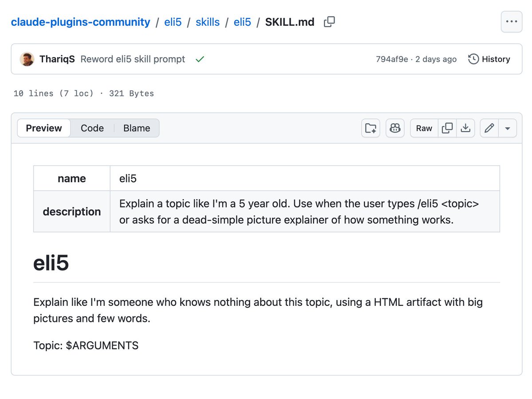The height and width of the screenshot is (399, 532).
Task: Open the first eli5 breadcrumb folder
Action: click(173, 22)
